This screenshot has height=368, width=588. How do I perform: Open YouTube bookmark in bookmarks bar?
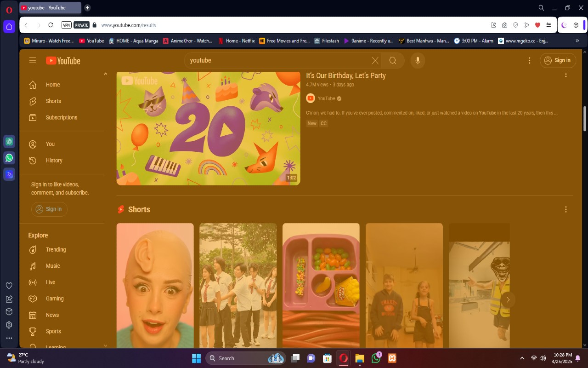(x=91, y=41)
